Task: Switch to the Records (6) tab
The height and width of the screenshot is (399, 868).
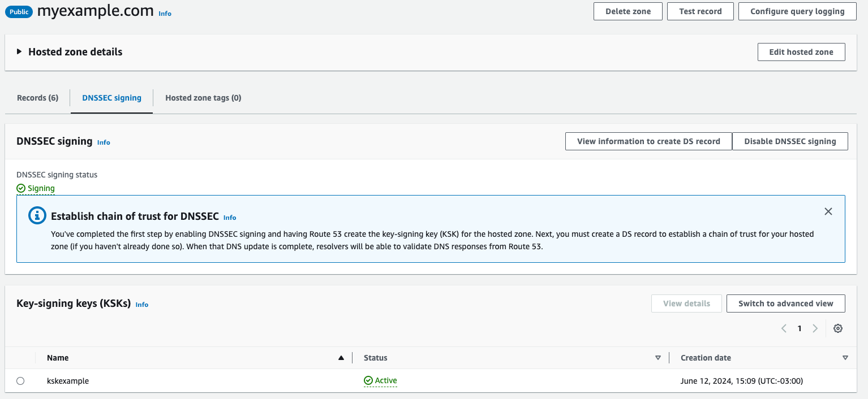Action: click(38, 98)
